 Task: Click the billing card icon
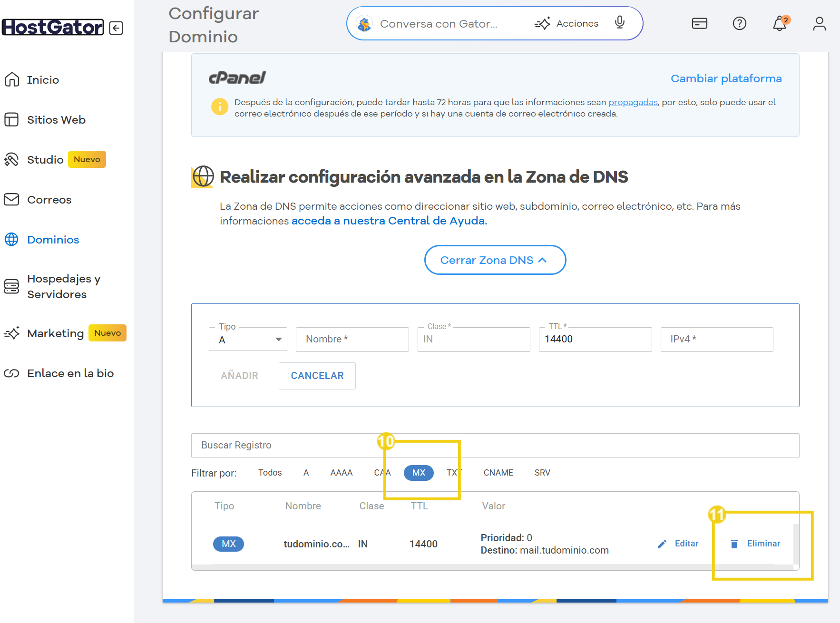click(x=699, y=23)
